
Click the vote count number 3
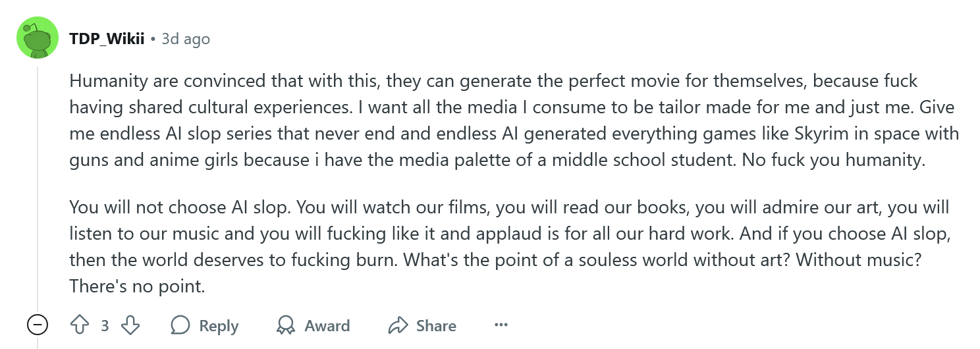point(105,325)
